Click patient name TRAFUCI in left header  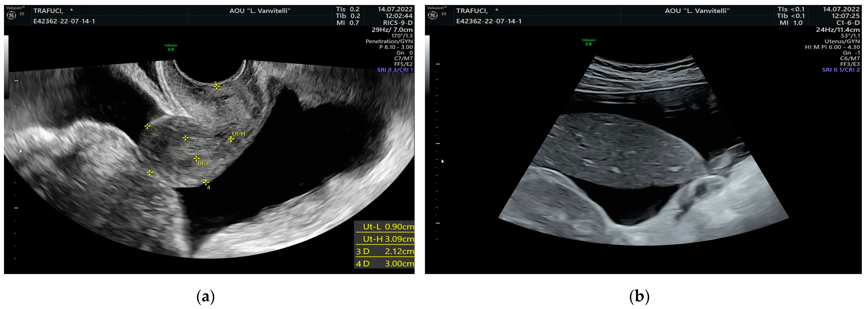pyautogui.click(x=48, y=11)
